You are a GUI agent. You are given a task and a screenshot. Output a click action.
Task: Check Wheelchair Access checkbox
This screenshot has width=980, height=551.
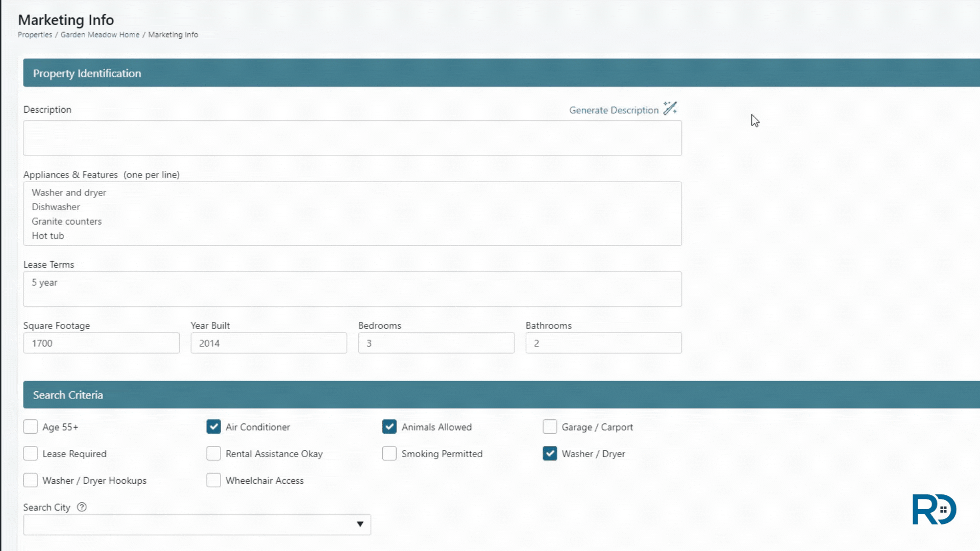click(213, 481)
